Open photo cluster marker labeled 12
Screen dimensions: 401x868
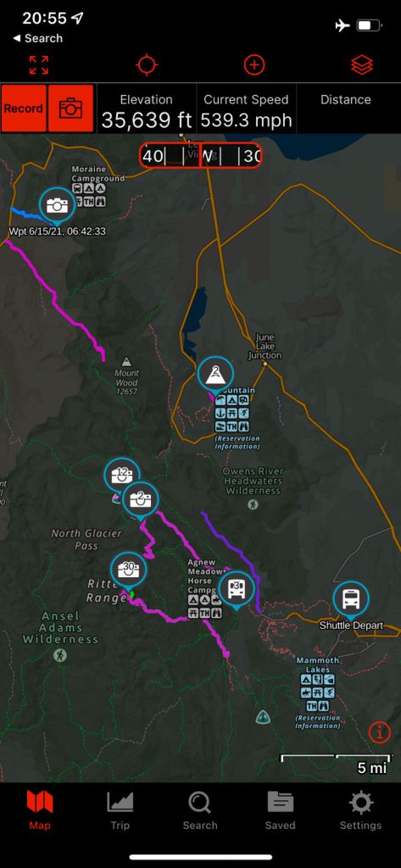(122, 475)
